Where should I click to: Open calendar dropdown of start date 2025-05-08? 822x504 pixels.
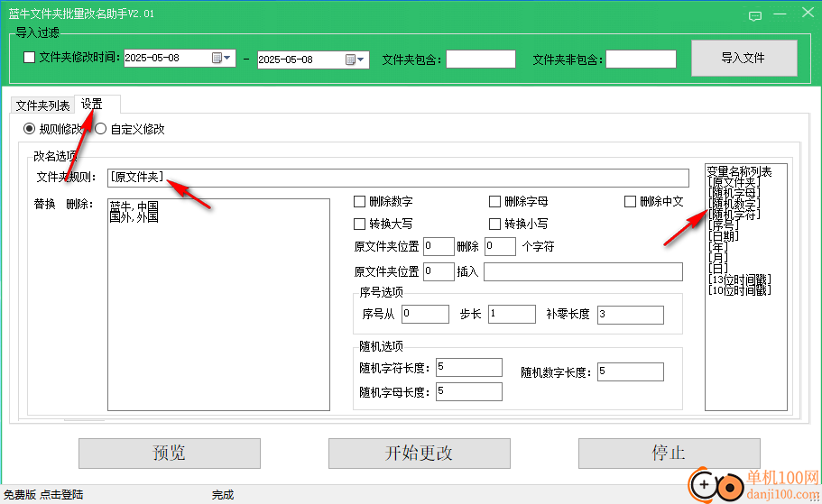(x=222, y=58)
